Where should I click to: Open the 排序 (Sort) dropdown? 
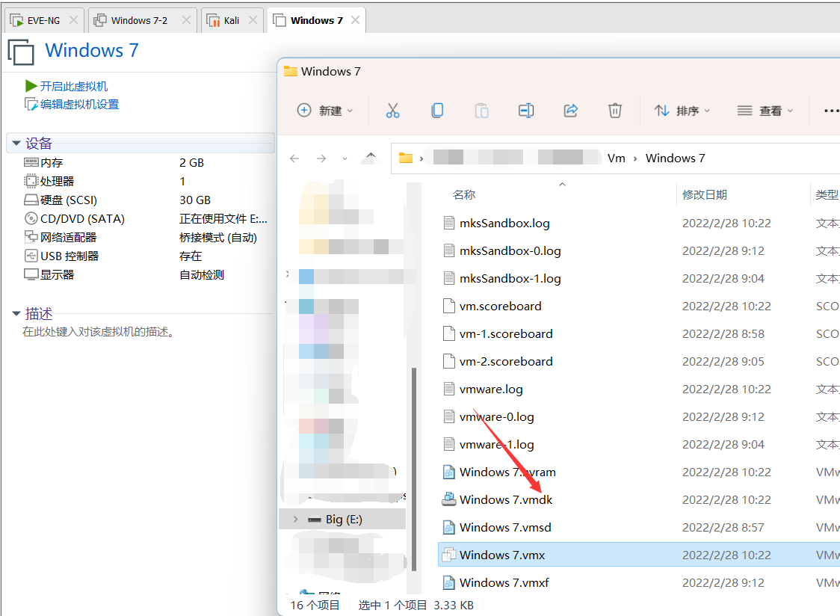(x=682, y=111)
